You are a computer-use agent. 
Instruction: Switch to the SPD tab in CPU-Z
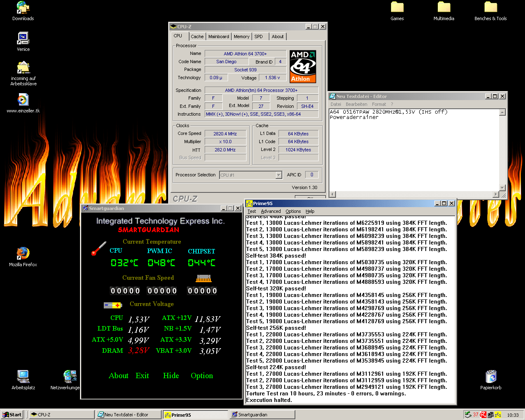click(258, 37)
